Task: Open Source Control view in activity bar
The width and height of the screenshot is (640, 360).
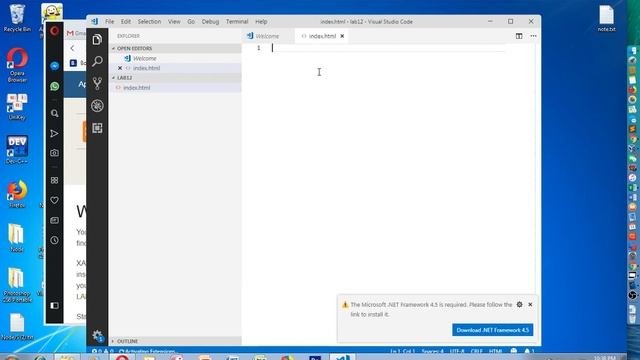Action: [97, 84]
